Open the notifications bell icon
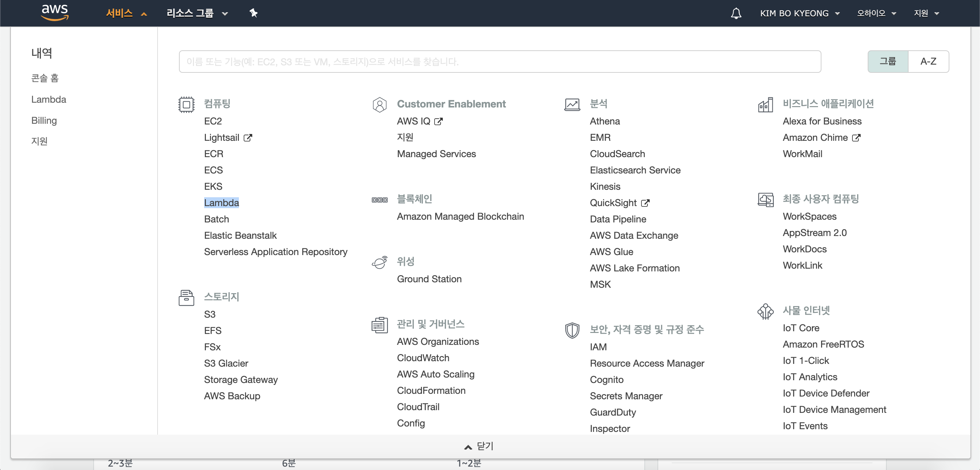The width and height of the screenshot is (980, 470). [736, 13]
